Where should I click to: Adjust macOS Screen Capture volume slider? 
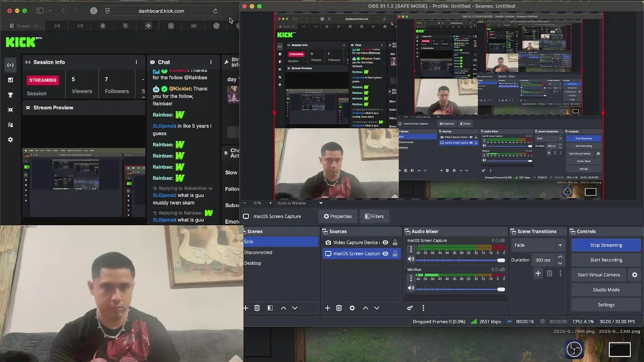pyautogui.click(x=460, y=260)
